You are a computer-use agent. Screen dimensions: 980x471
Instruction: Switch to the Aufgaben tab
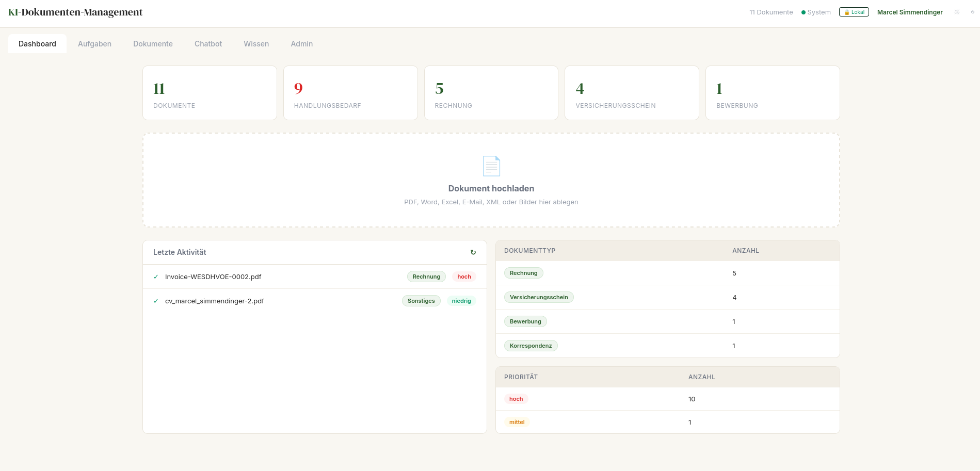tap(94, 44)
